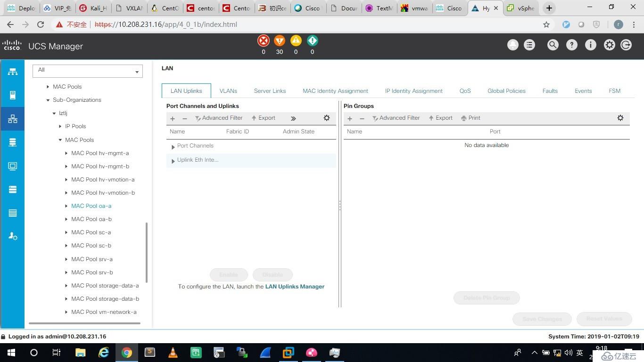Screen dimensions: 644x362
Task: Select MAC Pool hv-vmotion-b tree item
Action: point(103,193)
